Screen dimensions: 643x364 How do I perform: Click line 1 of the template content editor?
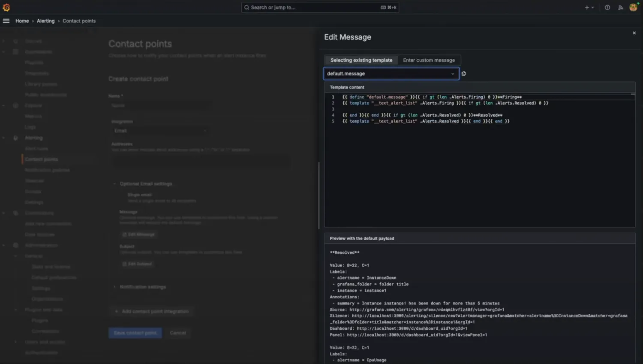coord(431,97)
